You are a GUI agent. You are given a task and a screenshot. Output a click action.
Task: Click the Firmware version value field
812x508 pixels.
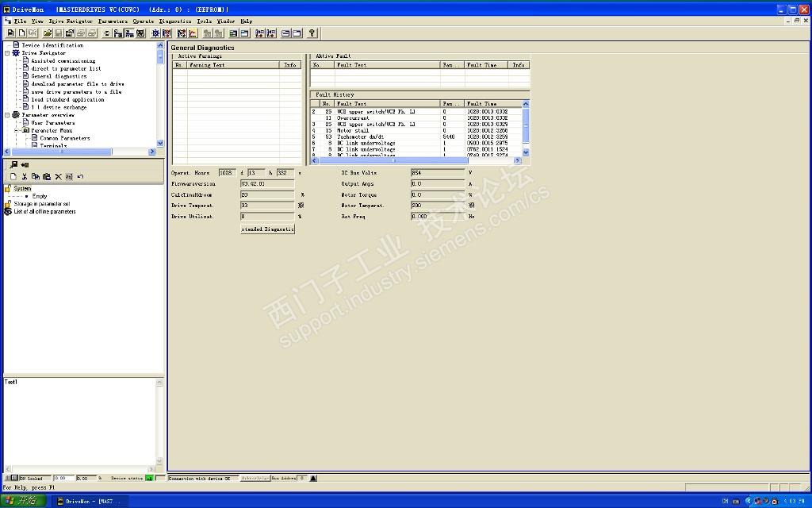tap(267, 183)
